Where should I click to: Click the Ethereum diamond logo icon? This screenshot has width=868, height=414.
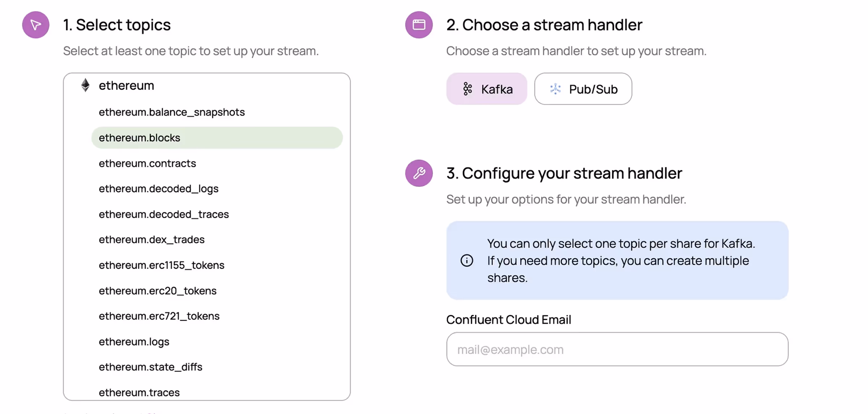click(x=85, y=85)
